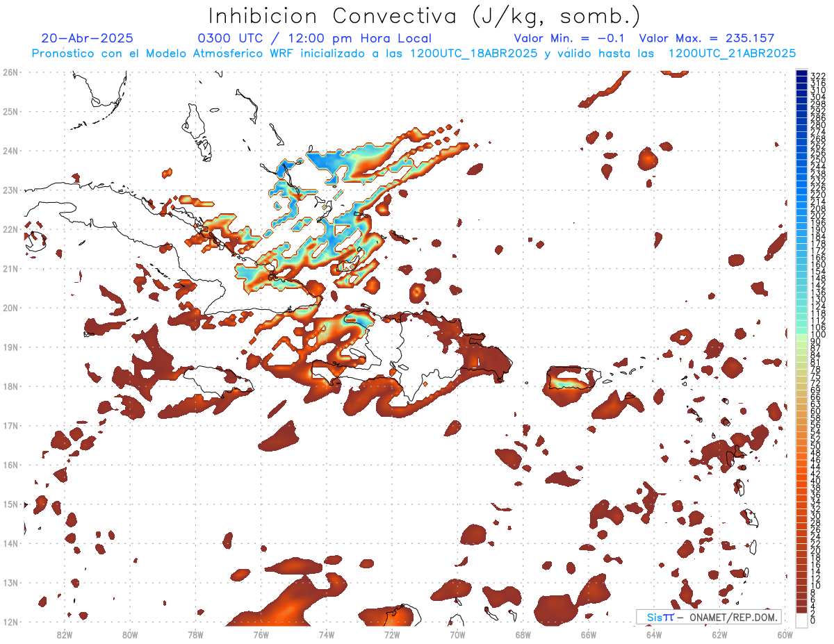The height and width of the screenshot is (644, 834).
Task: Click the '14N' latitude label
Action: 10,543
